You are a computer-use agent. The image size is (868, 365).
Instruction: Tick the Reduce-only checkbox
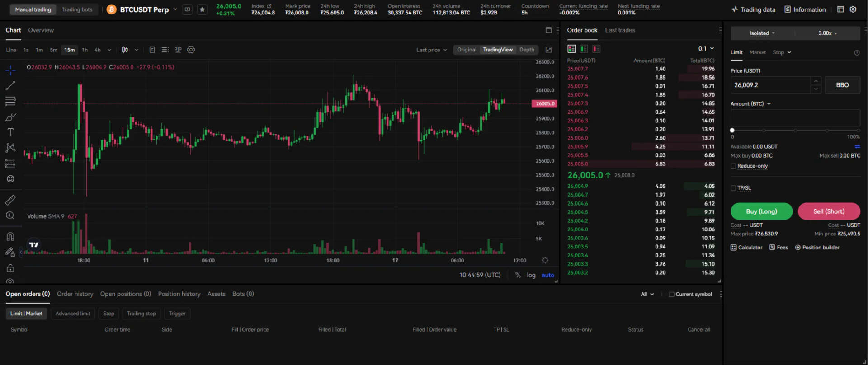coord(733,166)
